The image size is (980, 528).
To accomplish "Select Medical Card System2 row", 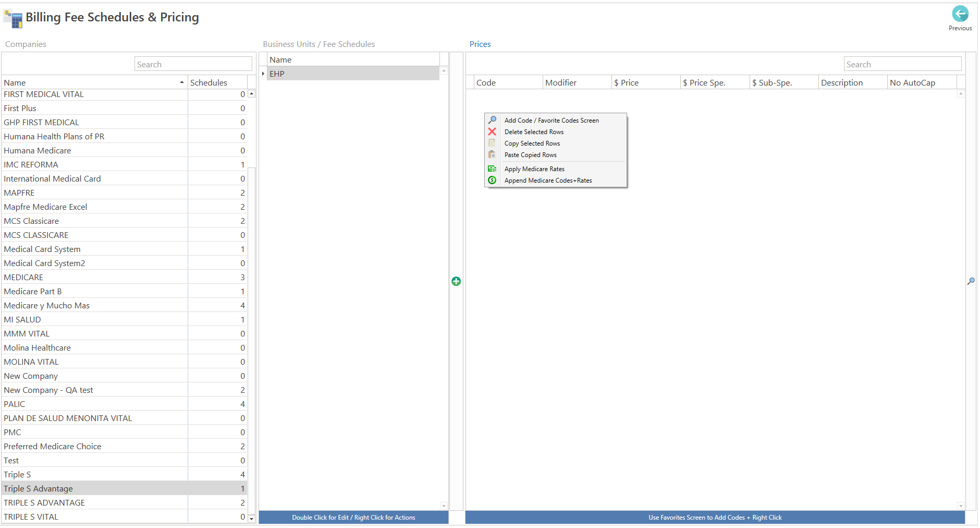I will [x=124, y=263].
